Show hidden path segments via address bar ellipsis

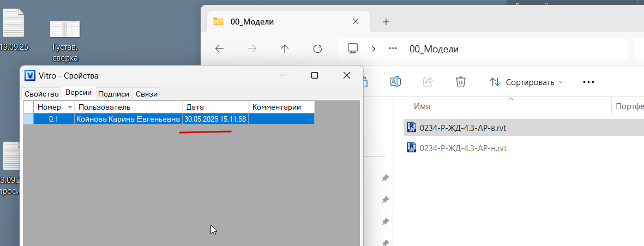pos(393,49)
